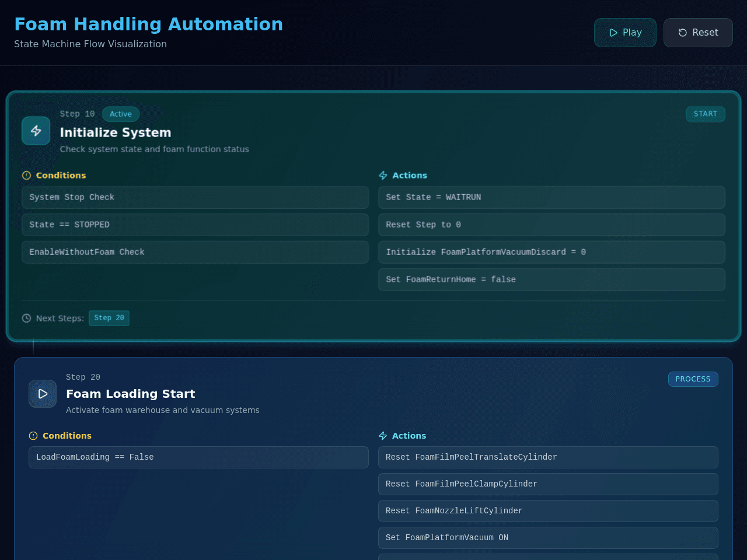Click the Actions heading in Step 20
Image resolution: width=747 pixels, height=560 pixels.
(409, 436)
